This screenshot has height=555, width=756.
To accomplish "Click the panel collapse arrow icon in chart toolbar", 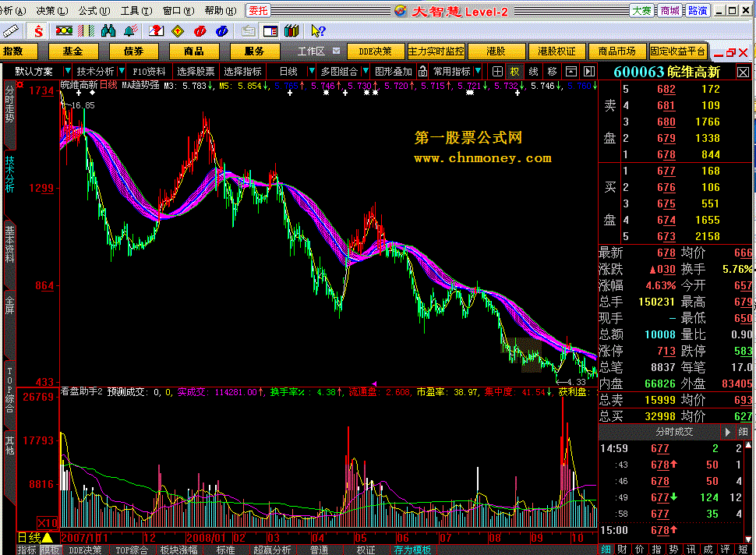I will coord(588,72).
